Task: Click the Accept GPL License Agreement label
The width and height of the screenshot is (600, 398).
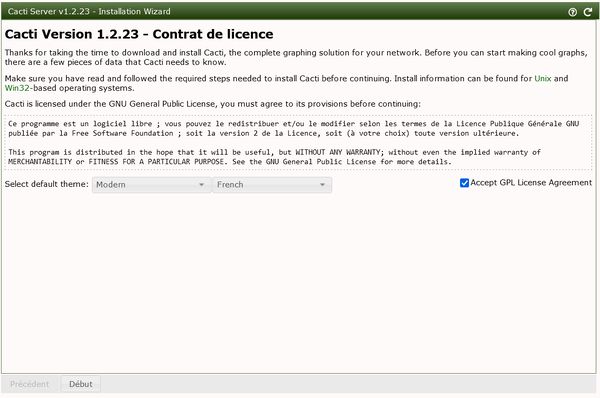Action: pos(531,183)
